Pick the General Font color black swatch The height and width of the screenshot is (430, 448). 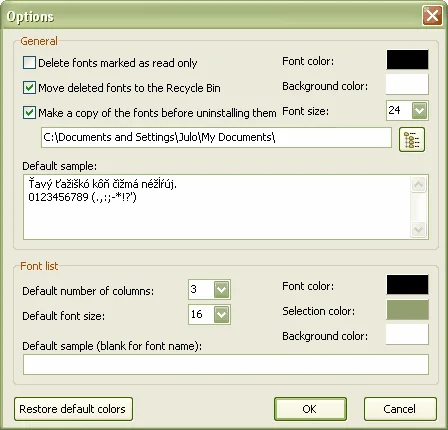(407, 60)
